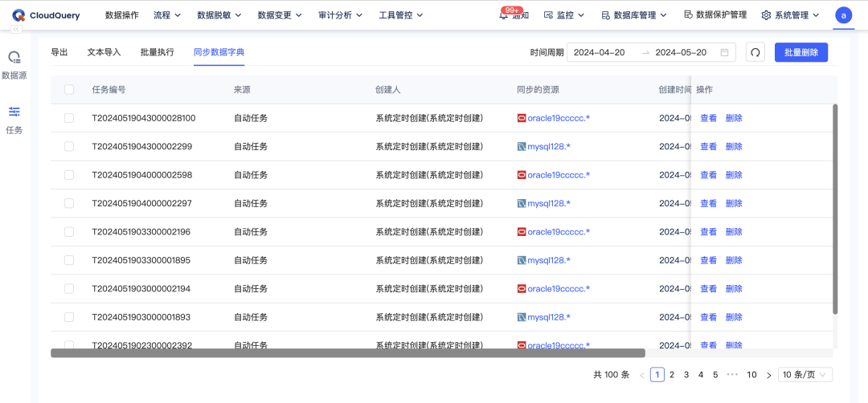The image size is (868, 403).
Task: Switch to the 导出 tab
Action: pyautogui.click(x=59, y=52)
